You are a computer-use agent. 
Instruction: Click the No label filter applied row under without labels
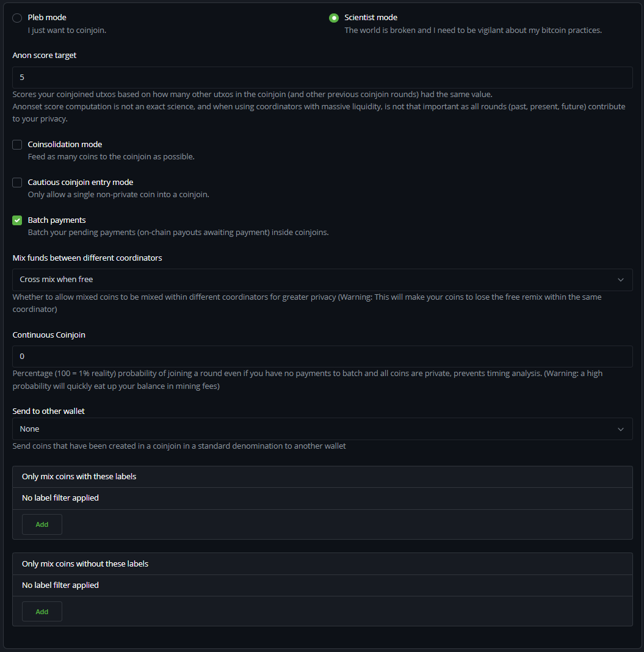[60, 585]
